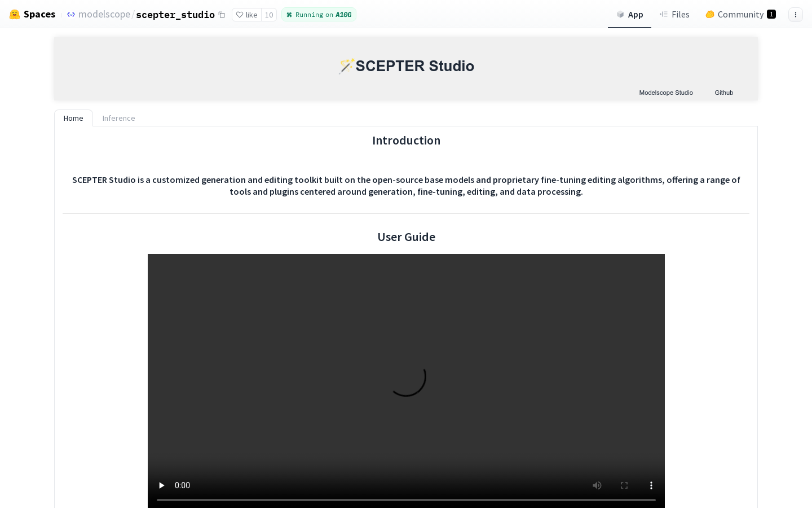Click the modelscope organization avatar icon
Viewport: 812px width, 508px height.
(x=71, y=15)
